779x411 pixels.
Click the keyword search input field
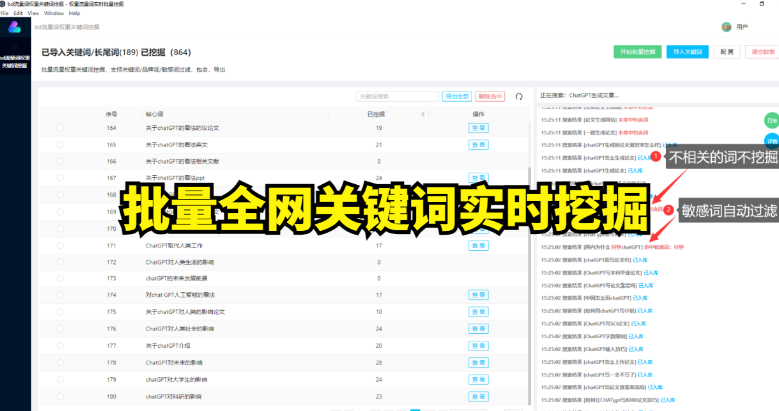tap(398, 96)
